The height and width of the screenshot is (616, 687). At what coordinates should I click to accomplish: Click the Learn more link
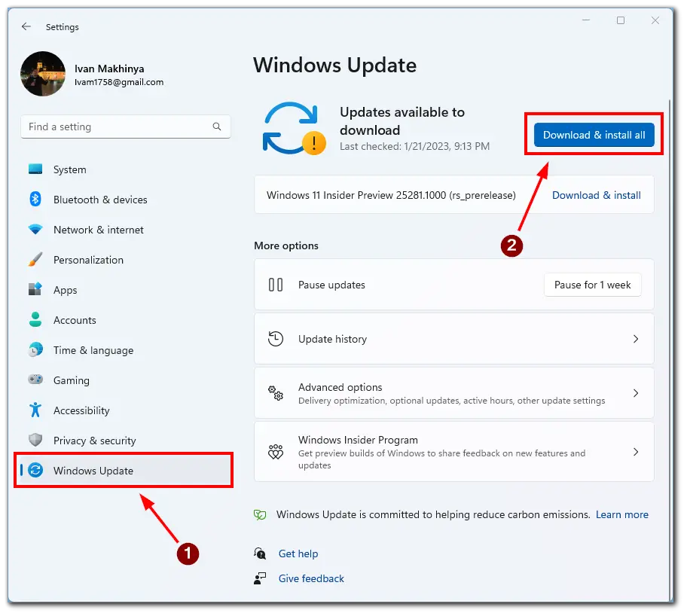click(621, 514)
